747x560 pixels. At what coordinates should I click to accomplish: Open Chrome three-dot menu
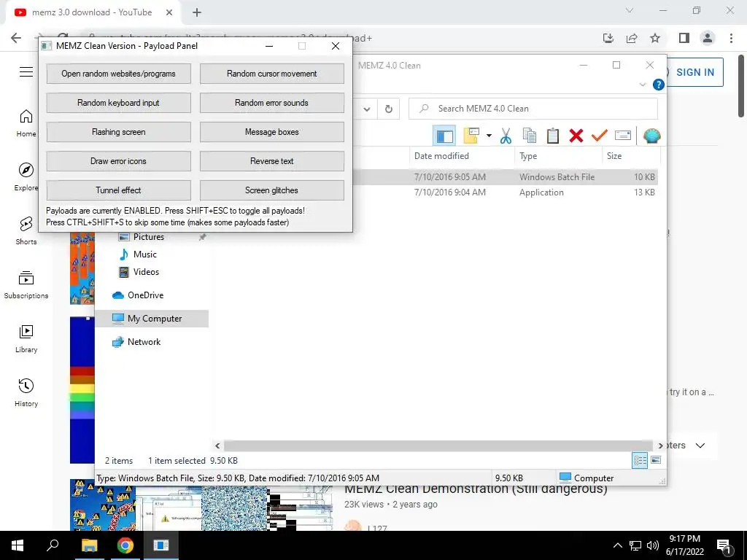click(x=731, y=38)
